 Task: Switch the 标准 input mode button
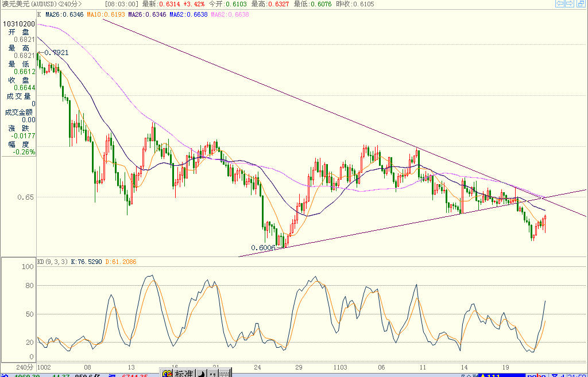[x=184, y=373]
